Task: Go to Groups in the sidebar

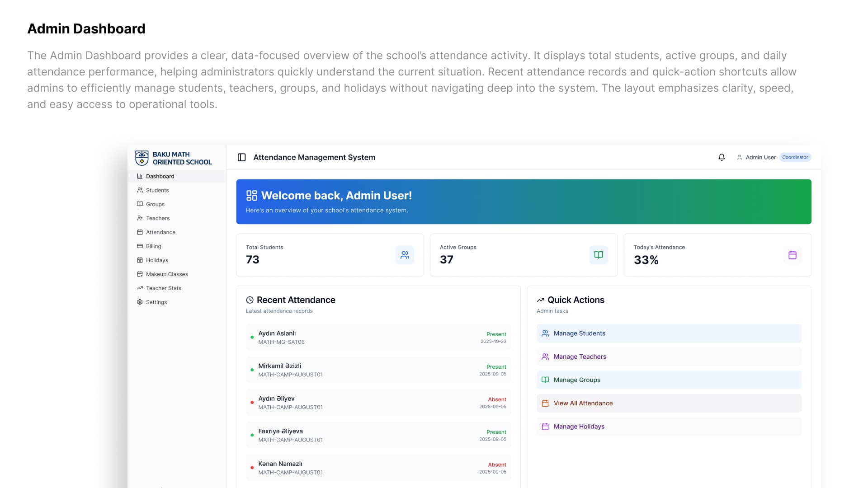Action: coord(155,204)
